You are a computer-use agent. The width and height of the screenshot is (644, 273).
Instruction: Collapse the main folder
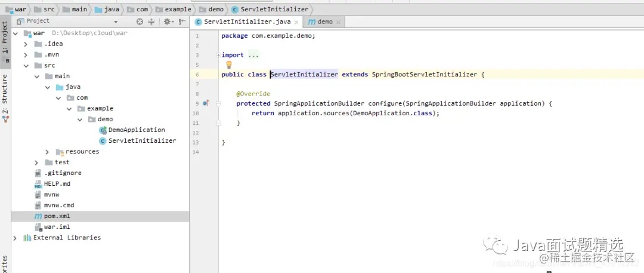[x=36, y=76]
